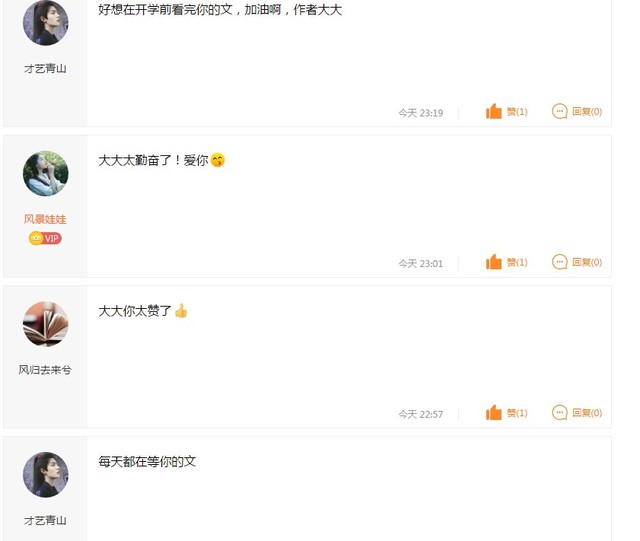640x541 pixels.
Task: Click username 风归去来兮
Action: pyautogui.click(x=45, y=370)
